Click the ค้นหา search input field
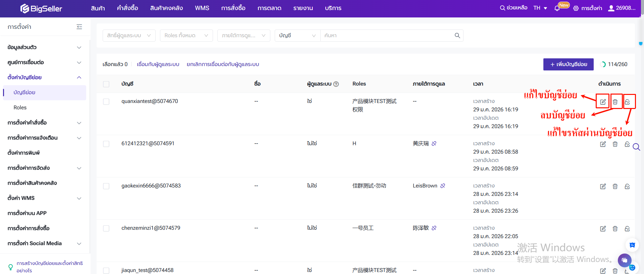 click(x=386, y=36)
